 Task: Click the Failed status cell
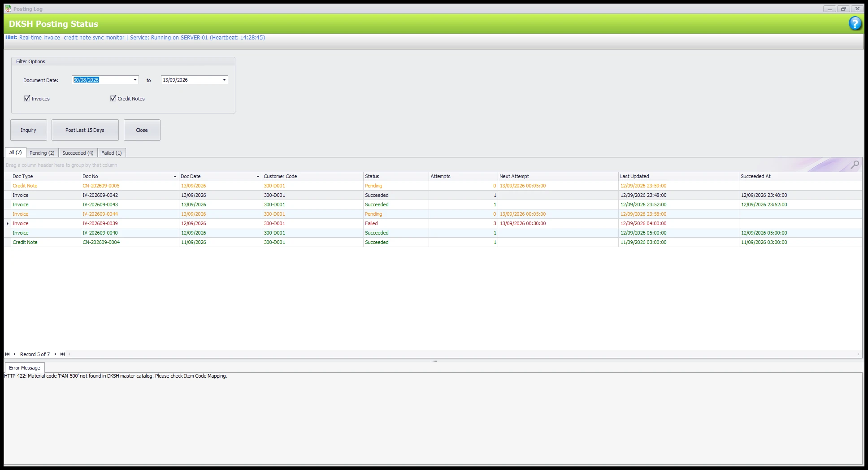[396, 223]
